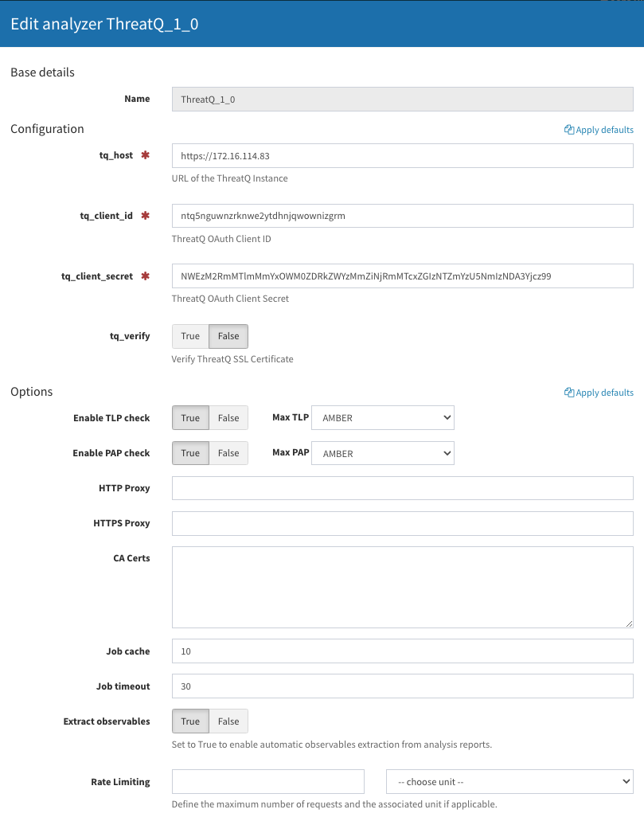
Task: Set tq_verify to False
Action: click(x=228, y=336)
